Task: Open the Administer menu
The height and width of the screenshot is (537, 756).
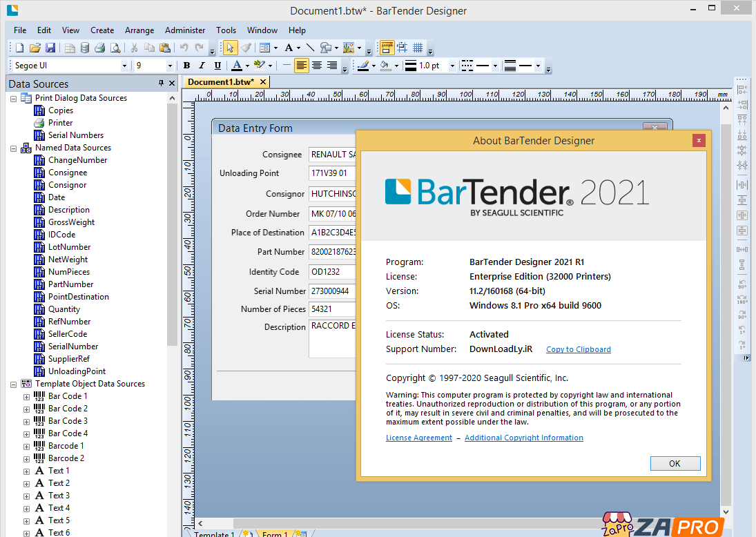Action: (184, 30)
